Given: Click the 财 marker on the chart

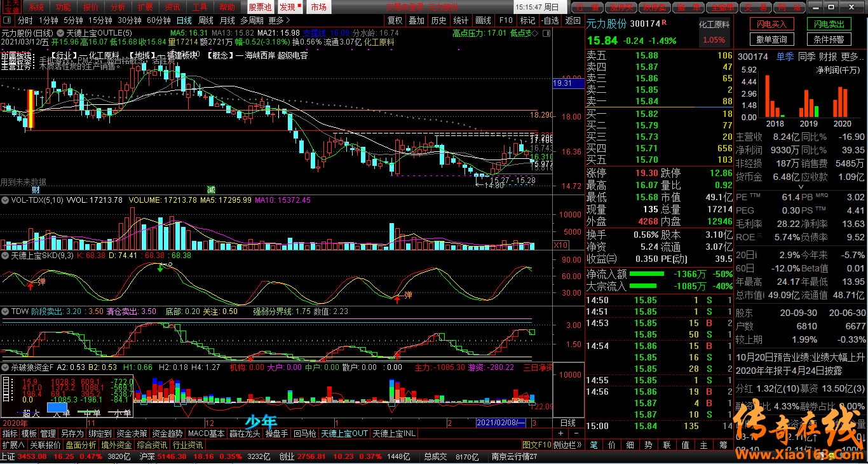Looking at the screenshot, I should point(36,189).
